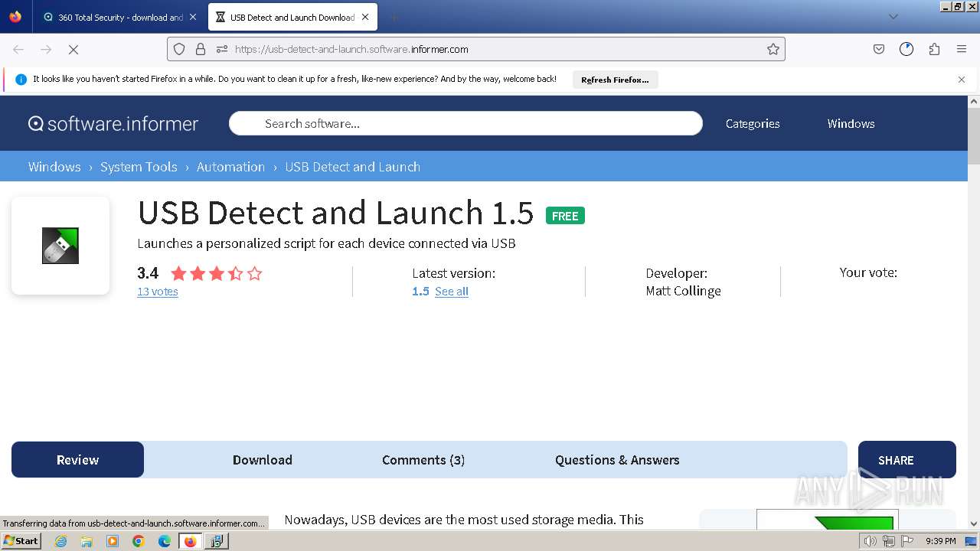
Task: Click the Firefox View icon
Action: (x=15, y=17)
